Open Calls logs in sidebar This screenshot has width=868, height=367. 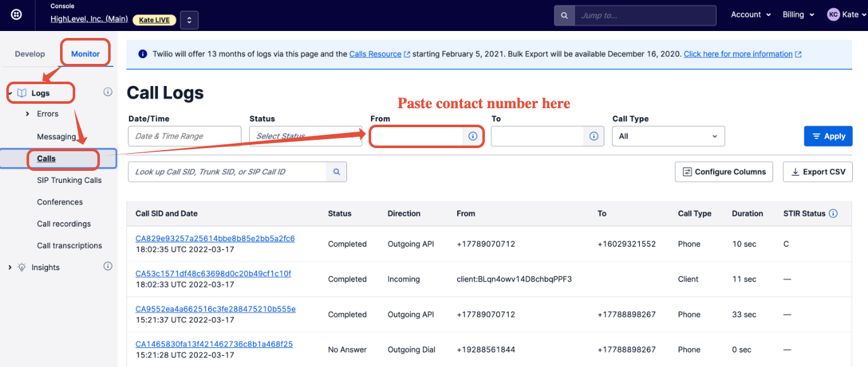point(46,159)
